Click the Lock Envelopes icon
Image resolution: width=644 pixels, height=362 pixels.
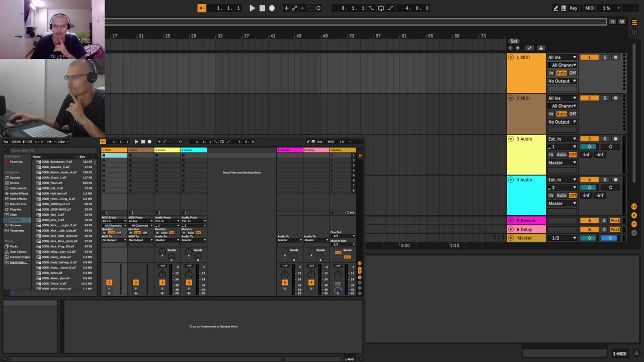click(541, 48)
